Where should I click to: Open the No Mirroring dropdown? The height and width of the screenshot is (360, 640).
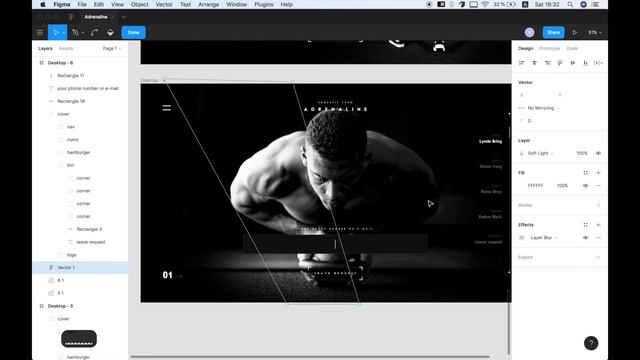[x=543, y=108]
